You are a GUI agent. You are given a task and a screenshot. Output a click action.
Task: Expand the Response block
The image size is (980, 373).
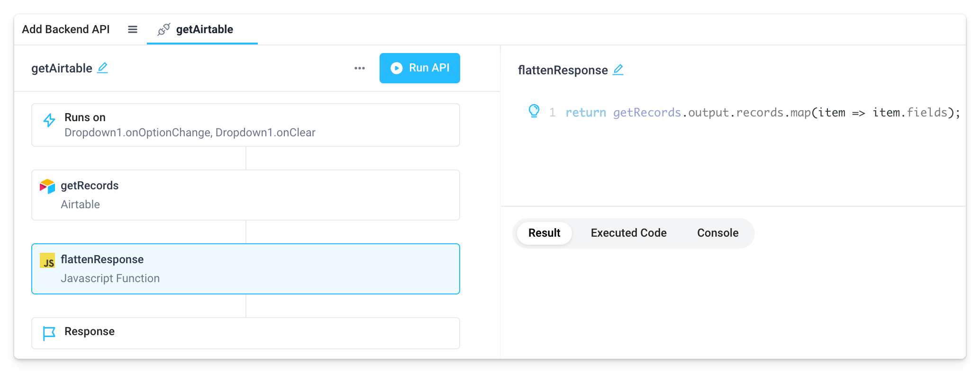pyautogui.click(x=245, y=333)
